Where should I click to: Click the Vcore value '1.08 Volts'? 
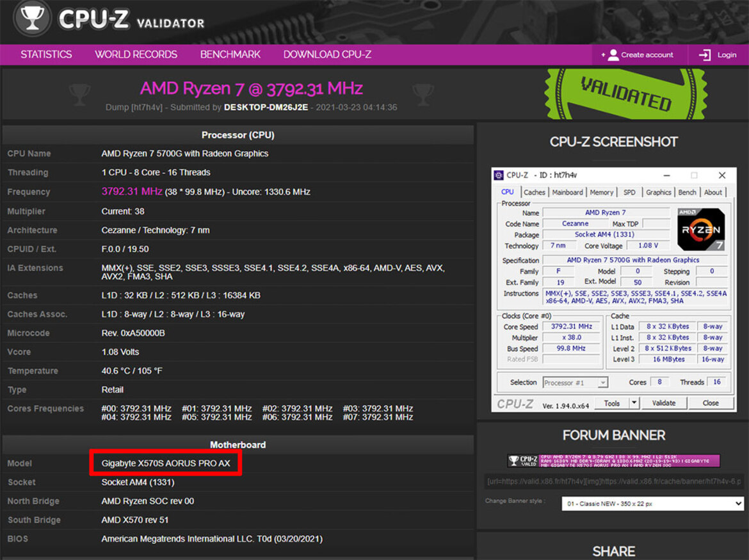click(120, 352)
